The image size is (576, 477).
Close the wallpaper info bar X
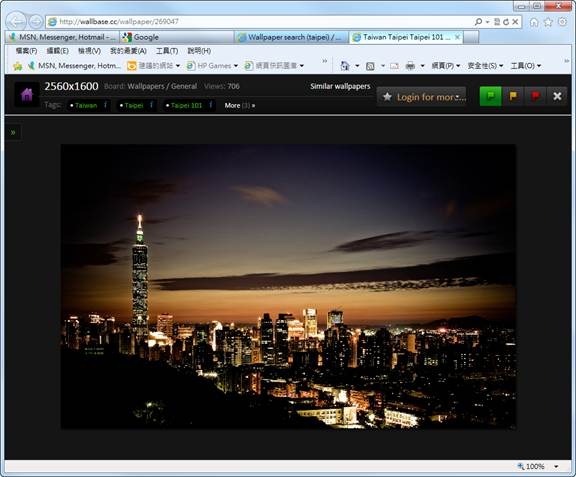tap(557, 96)
